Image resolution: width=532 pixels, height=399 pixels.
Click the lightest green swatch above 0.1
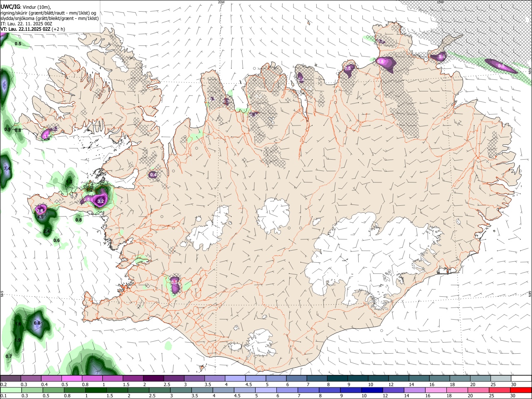[10, 390]
